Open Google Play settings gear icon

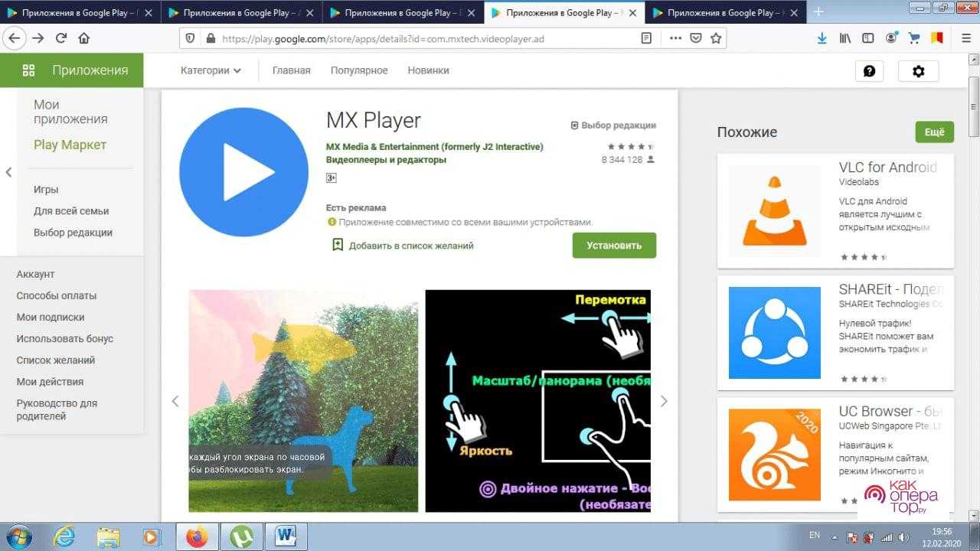tap(918, 71)
